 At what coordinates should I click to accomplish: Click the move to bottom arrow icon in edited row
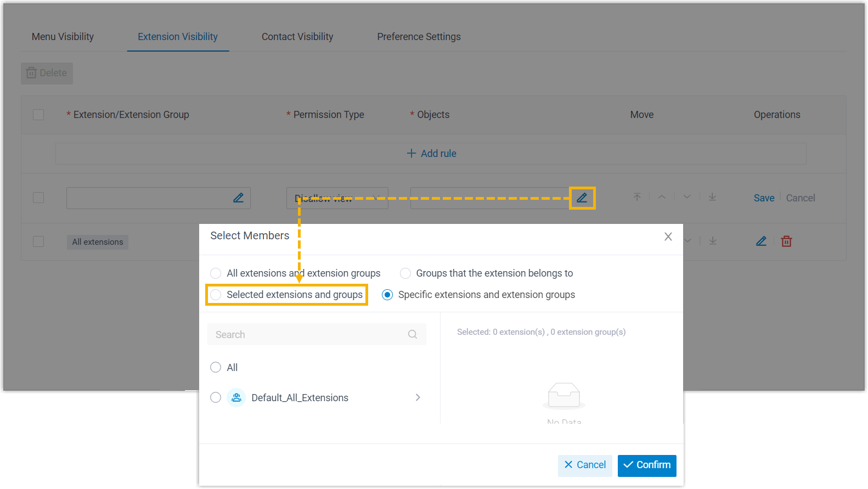pyautogui.click(x=712, y=197)
